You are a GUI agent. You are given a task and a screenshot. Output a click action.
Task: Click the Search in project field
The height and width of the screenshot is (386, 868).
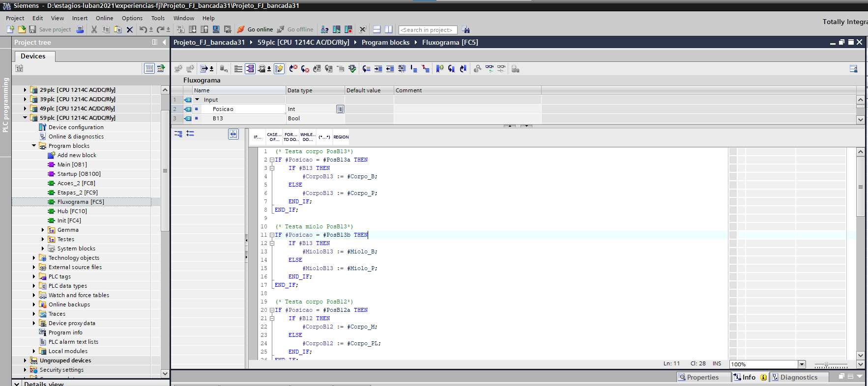(428, 30)
